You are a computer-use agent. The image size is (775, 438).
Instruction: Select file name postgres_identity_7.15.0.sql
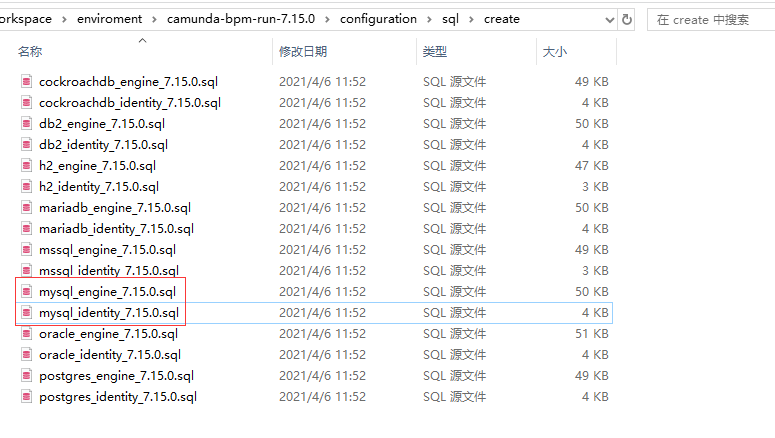point(118,396)
